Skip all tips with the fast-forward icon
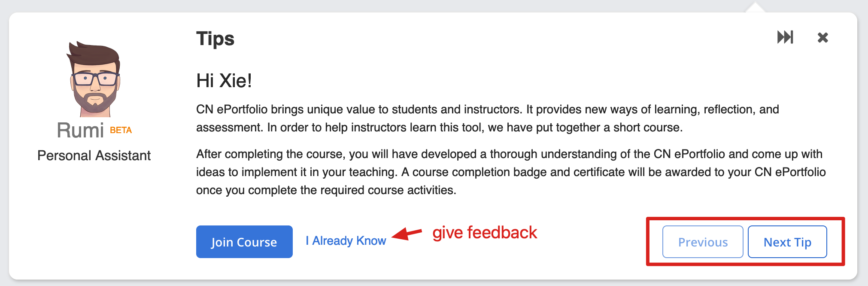The width and height of the screenshot is (868, 286). (x=785, y=37)
